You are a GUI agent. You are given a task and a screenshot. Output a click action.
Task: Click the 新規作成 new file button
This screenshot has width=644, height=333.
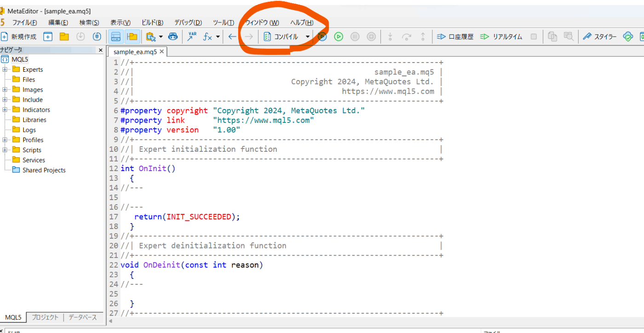tap(19, 37)
